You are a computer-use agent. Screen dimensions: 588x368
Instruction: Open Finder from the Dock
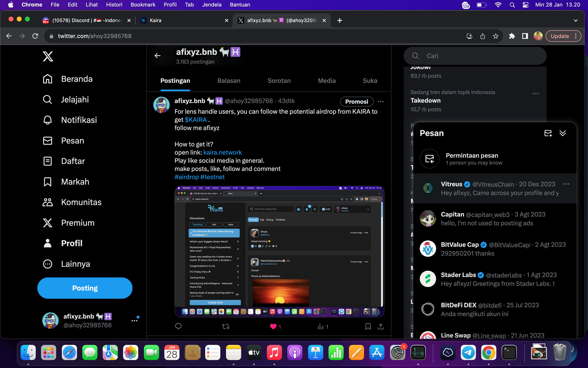pos(28,352)
